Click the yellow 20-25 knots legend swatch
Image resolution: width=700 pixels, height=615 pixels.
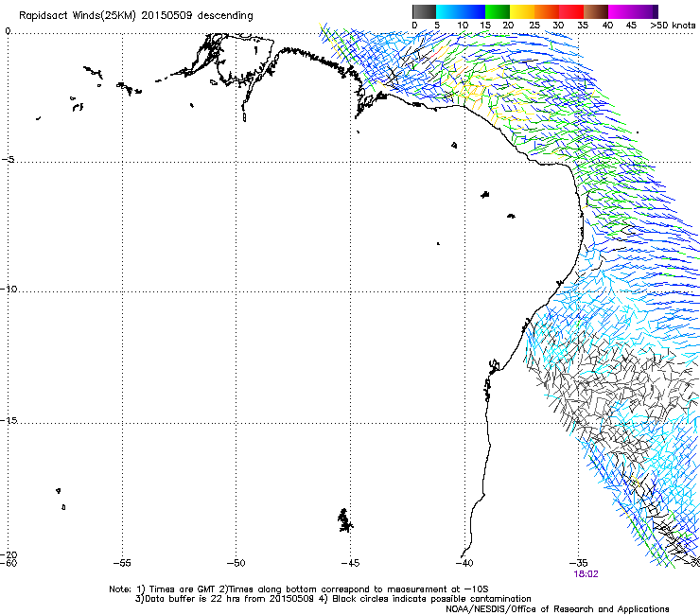coord(522,11)
